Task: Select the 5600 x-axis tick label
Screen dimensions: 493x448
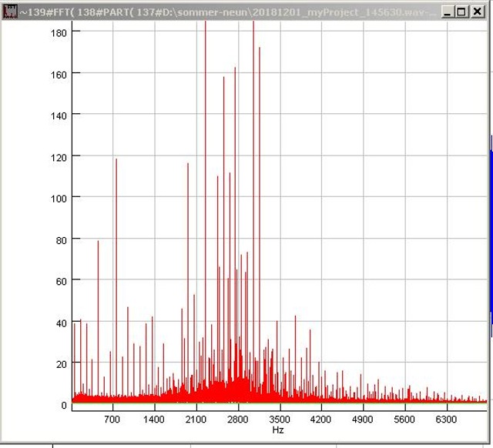Action: point(404,420)
